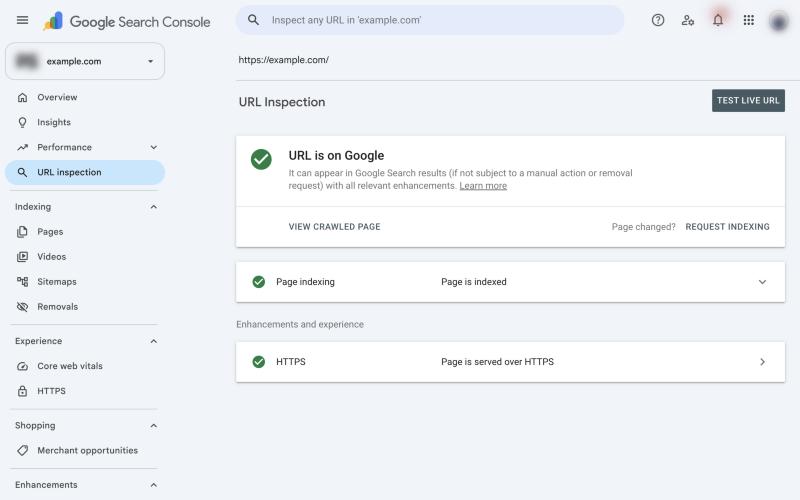Follow the Learn more link
Screen dimensions: 800x500
pyautogui.click(x=483, y=186)
